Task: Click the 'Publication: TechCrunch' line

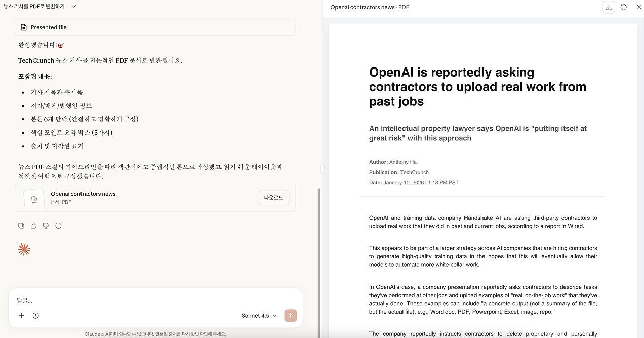Action: tap(399, 172)
